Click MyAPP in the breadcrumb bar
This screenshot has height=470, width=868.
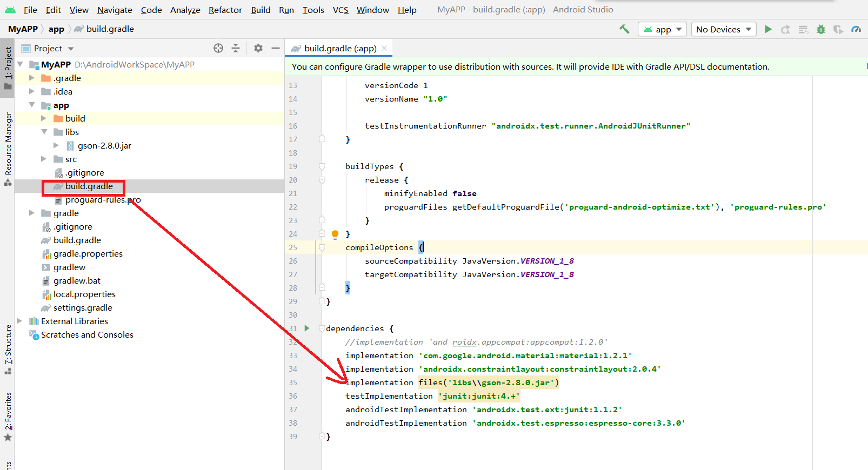coord(23,29)
